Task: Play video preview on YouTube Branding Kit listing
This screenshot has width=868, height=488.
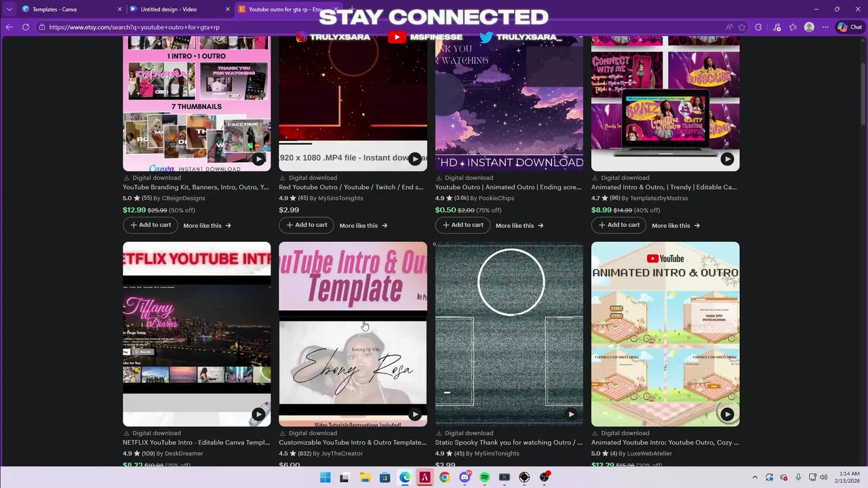Action: pos(258,159)
